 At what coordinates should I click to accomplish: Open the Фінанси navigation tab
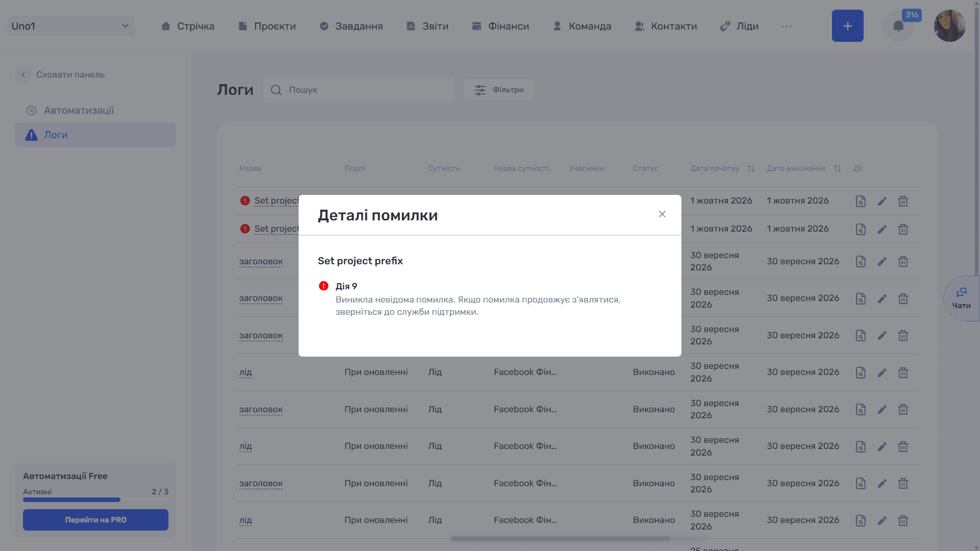[500, 26]
